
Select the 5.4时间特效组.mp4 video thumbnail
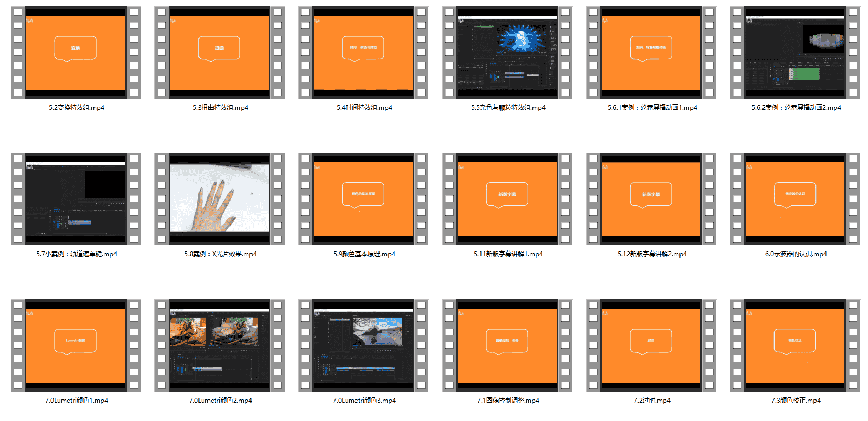point(363,52)
